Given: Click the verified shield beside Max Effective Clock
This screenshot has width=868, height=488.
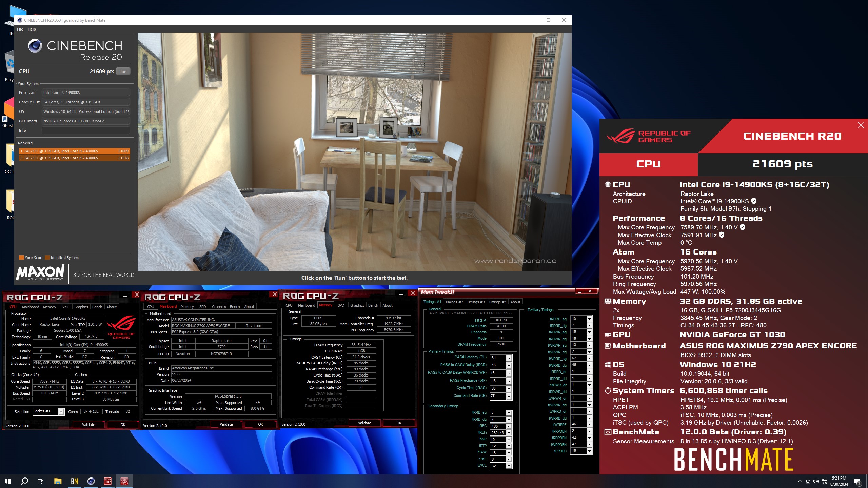Looking at the screenshot, I should point(722,235).
